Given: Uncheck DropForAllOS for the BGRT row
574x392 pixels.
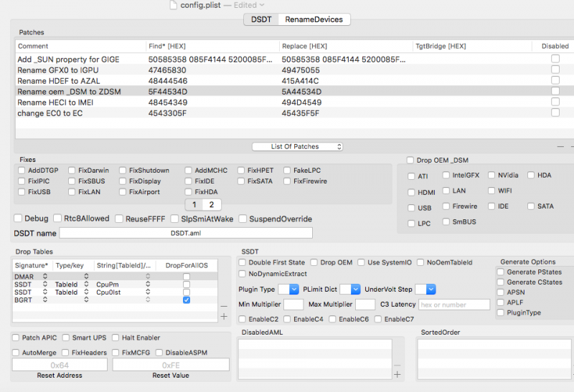Looking at the screenshot, I should click(187, 300).
